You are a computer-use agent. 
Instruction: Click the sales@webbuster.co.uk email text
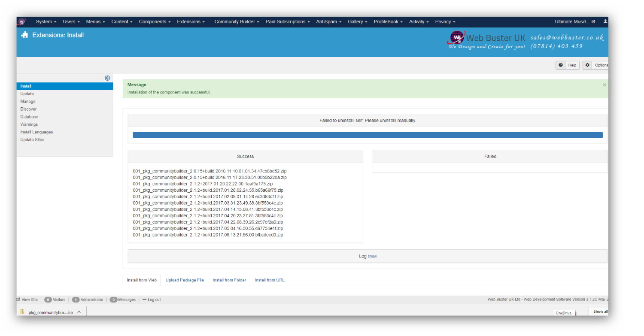[567, 37]
